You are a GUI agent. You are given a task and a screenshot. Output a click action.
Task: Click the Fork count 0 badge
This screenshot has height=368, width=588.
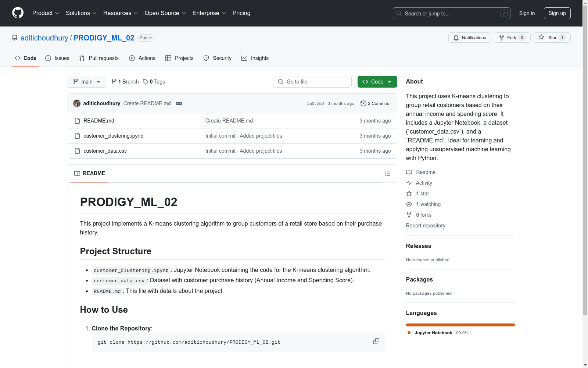point(522,38)
